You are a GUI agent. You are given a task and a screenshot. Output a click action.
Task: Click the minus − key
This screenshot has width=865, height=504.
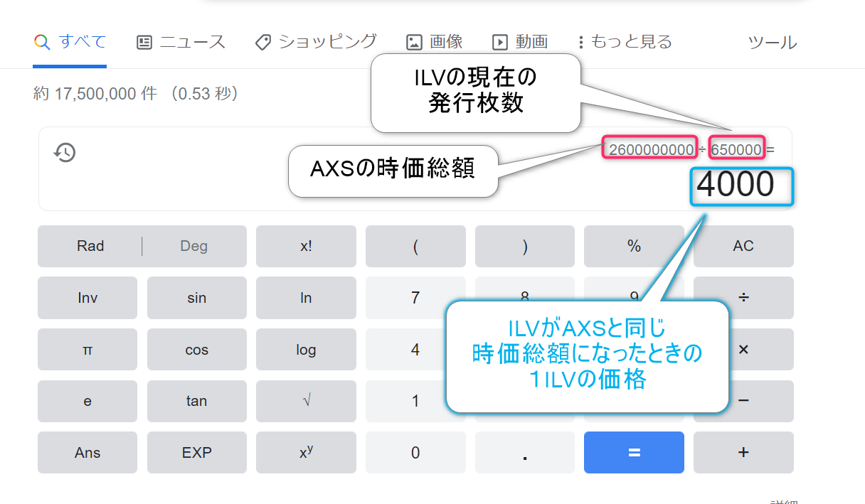[743, 401]
